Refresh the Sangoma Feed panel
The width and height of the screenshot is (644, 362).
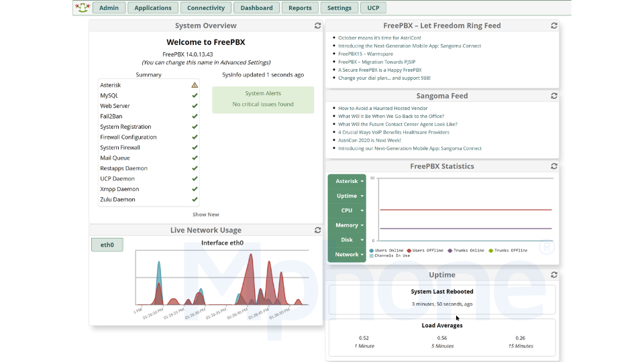(x=553, y=96)
